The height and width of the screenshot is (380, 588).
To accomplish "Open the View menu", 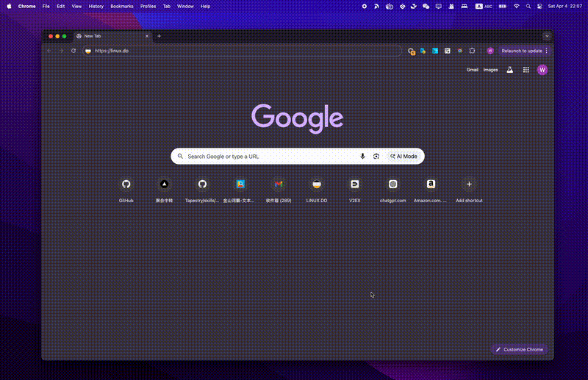I will 76,7.
